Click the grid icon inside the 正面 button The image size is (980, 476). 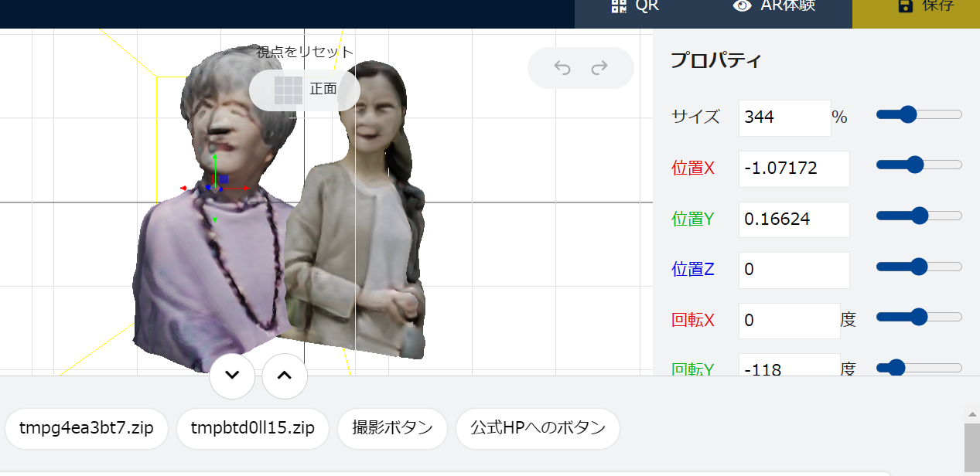(x=289, y=89)
